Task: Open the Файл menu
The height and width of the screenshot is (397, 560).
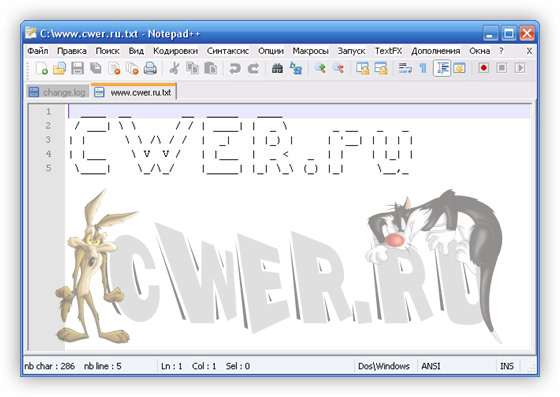Action: (38, 51)
